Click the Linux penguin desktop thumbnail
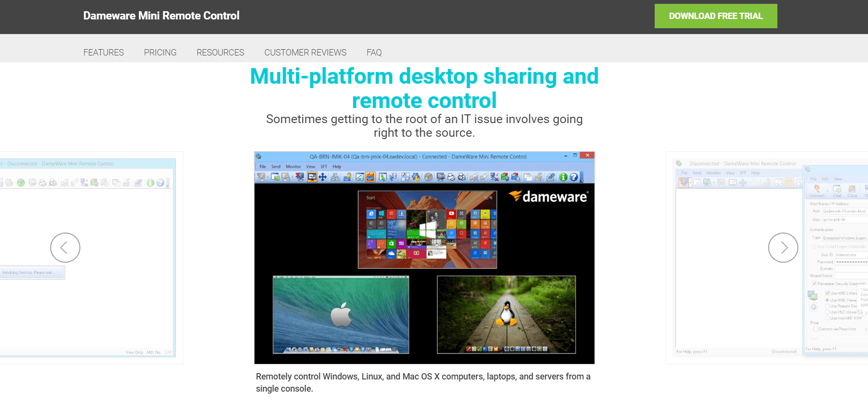 (x=507, y=314)
